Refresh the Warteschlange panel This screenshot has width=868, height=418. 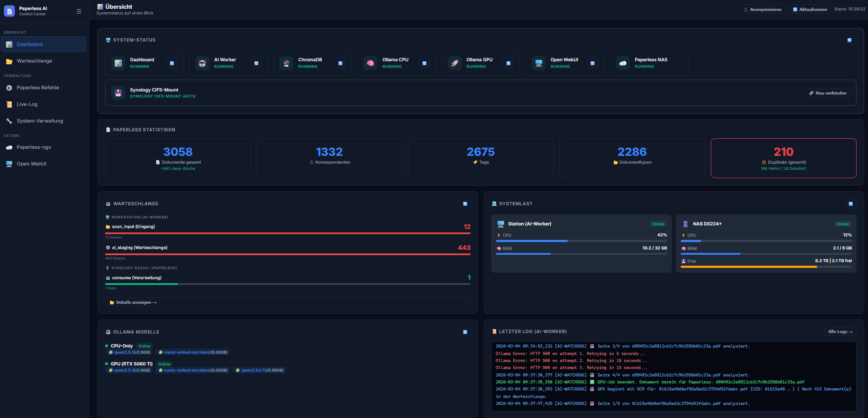click(465, 204)
